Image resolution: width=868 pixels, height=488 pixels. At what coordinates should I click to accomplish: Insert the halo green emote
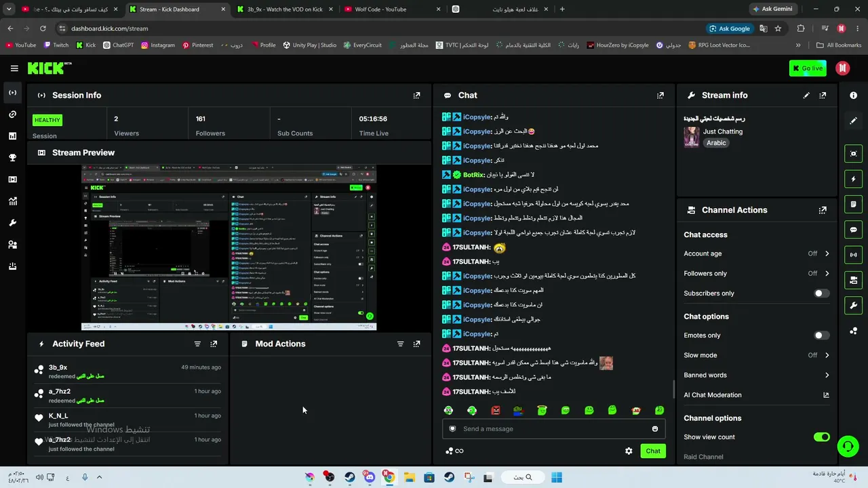(542, 410)
